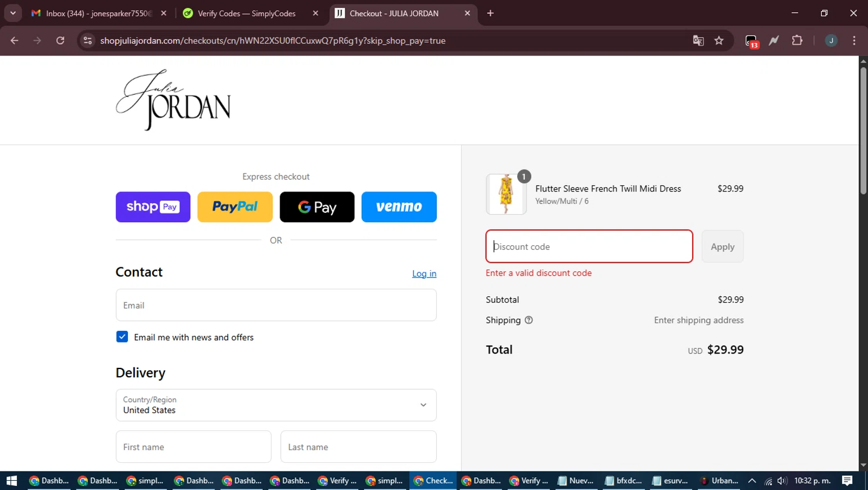Click the translate page icon
The image size is (868, 490).
click(x=698, y=40)
